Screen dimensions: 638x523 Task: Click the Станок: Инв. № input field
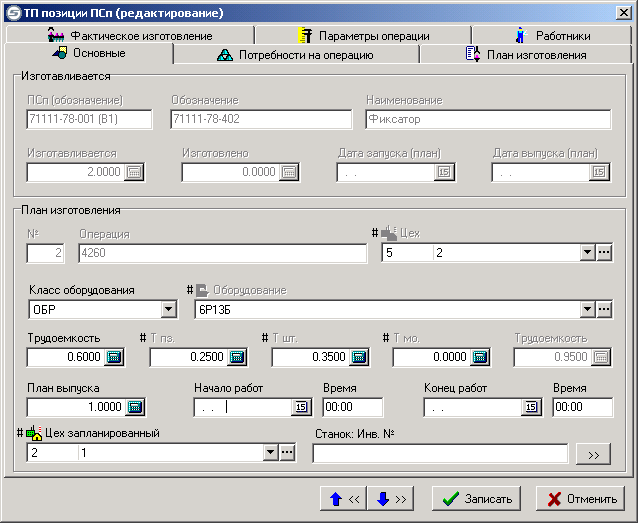point(440,454)
